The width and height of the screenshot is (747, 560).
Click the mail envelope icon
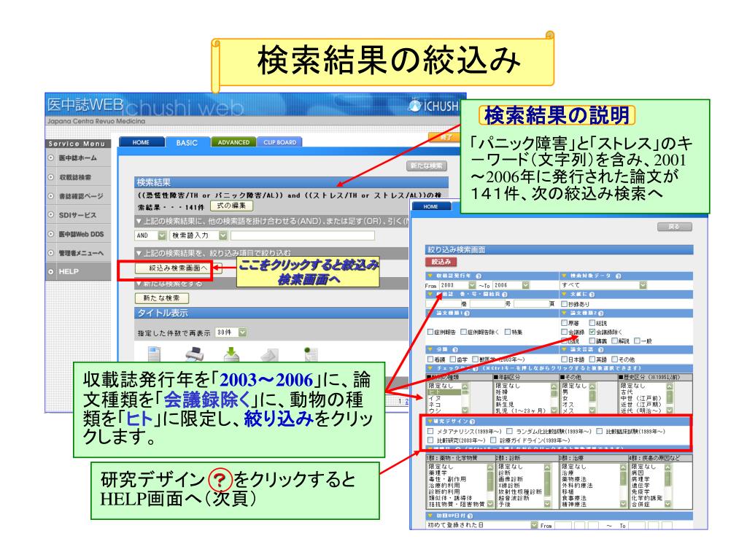pyautogui.click(x=270, y=355)
